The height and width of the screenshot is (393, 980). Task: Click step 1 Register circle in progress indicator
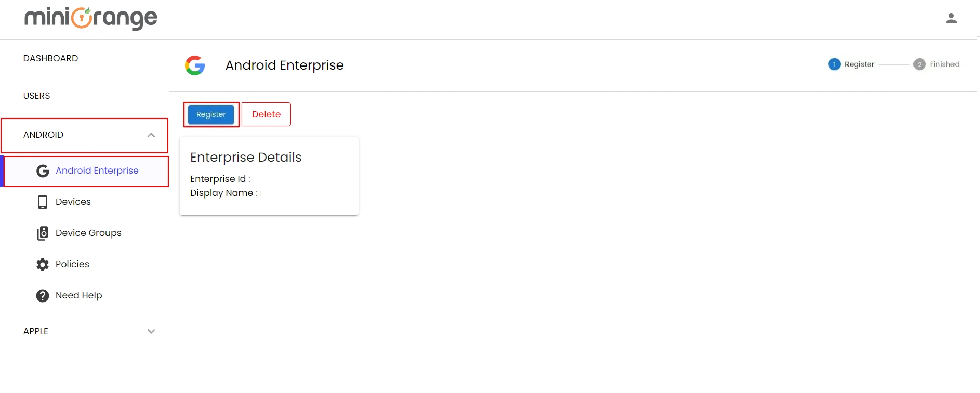(x=834, y=64)
